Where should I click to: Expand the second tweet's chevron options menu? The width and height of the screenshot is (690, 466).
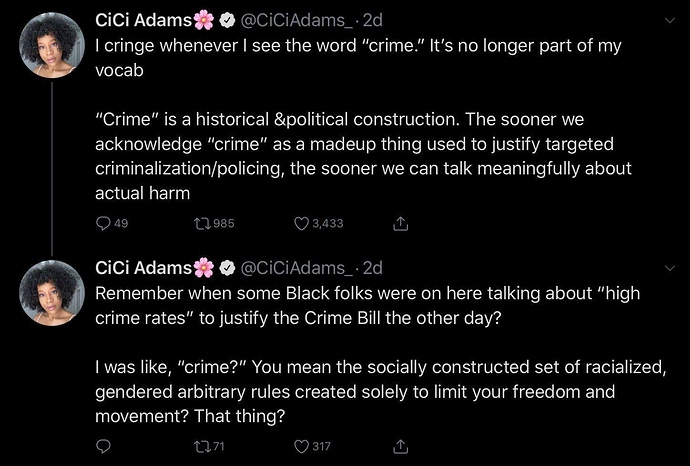[x=669, y=268]
